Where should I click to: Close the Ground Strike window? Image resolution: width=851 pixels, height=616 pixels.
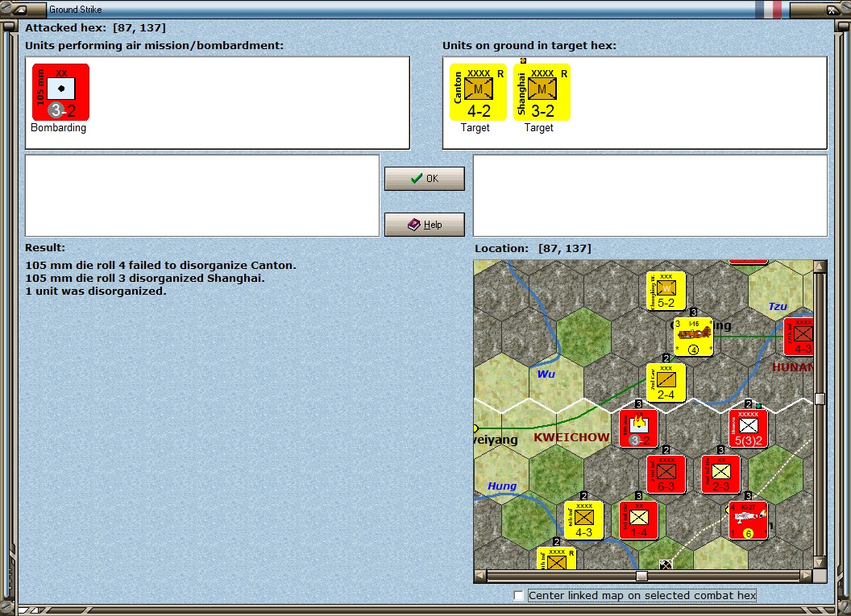[x=832, y=10]
